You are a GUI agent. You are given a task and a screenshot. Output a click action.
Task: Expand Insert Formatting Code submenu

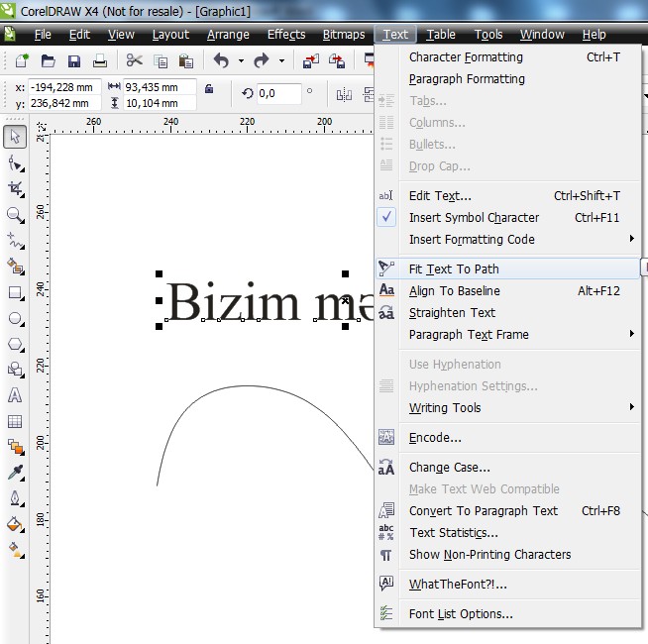[x=631, y=239]
